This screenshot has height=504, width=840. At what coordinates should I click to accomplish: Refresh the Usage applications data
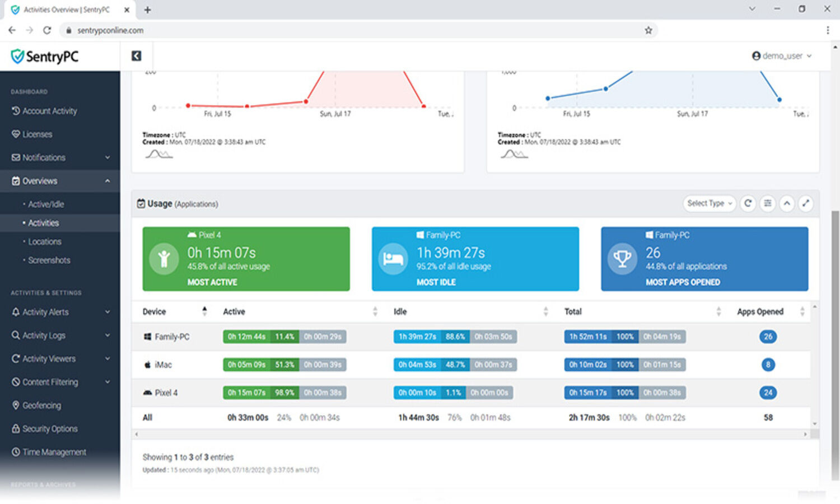pos(748,203)
